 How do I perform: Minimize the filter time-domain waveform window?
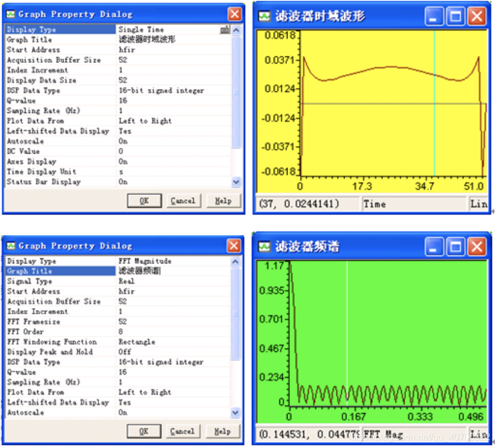[434, 16]
